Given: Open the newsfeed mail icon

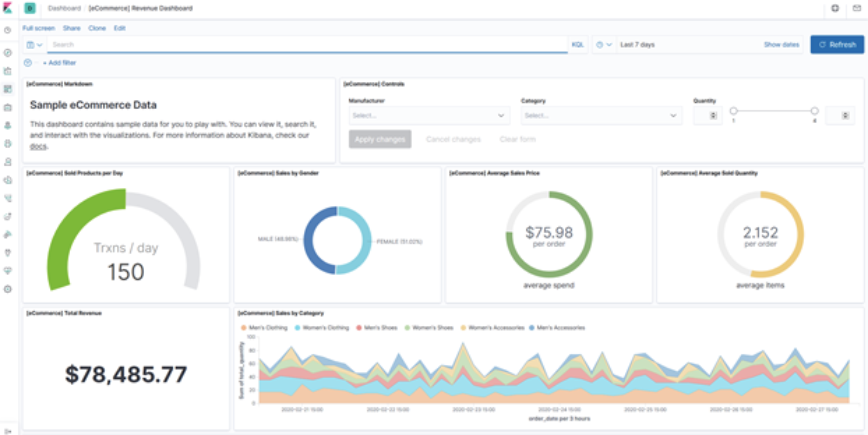Looking at the screenshot, I should pyautogui.click(x=856, y=8).
